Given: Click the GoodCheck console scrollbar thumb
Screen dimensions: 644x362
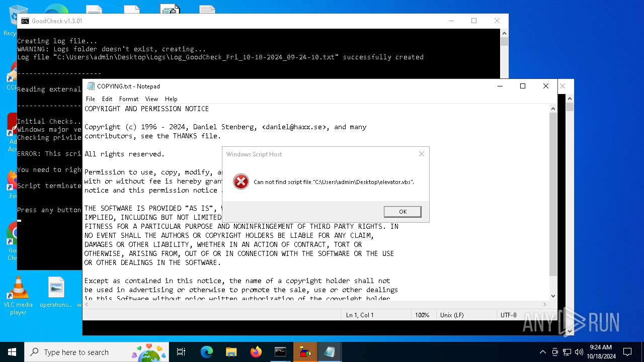Looking at the screenshot, I should click(504, 42).
